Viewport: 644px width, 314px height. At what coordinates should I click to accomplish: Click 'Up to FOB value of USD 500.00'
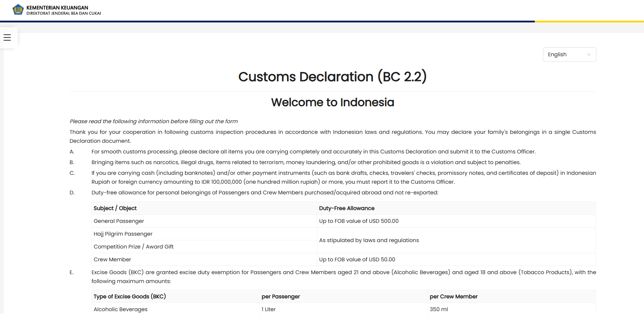point(359,221)
